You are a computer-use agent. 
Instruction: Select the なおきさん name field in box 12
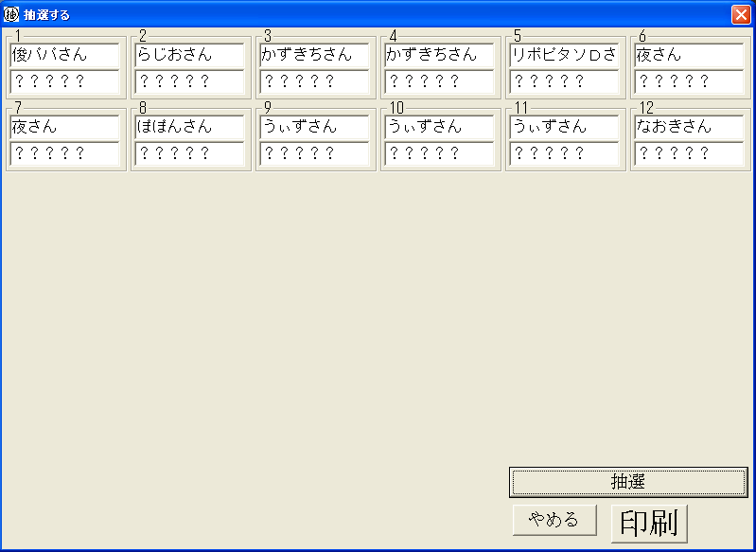pos(689,128)
